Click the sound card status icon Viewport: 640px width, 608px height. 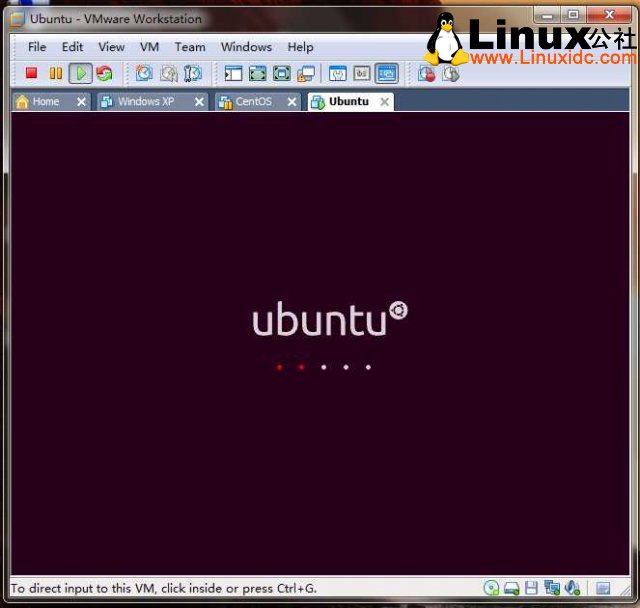click(x=572, y=588)
